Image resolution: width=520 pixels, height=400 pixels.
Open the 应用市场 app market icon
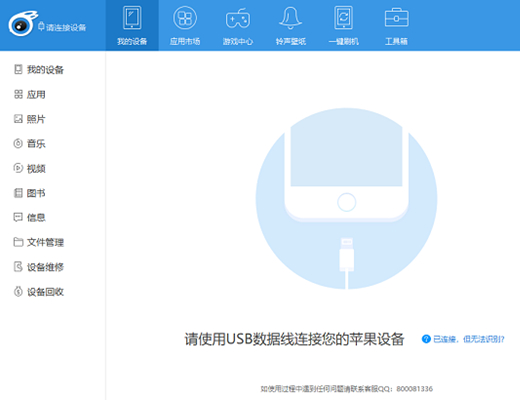[x=185, y=18]
